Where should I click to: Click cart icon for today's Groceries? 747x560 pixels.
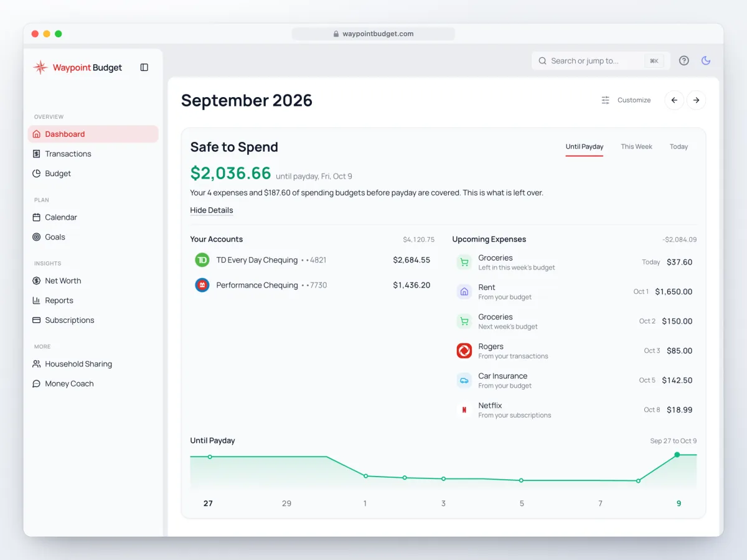pos(464,263)
